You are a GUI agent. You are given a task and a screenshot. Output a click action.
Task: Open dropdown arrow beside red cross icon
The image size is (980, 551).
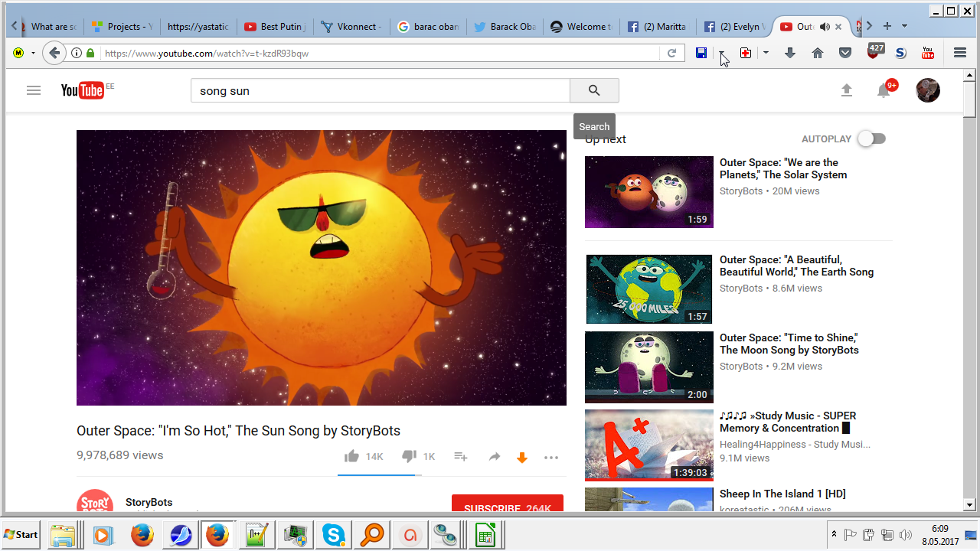pos(766,53)
